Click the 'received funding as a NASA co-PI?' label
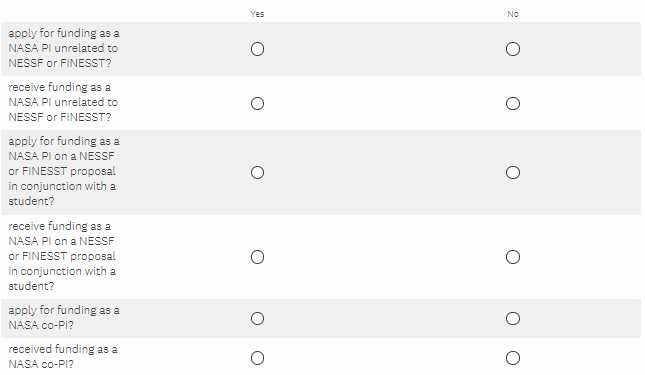 pyautogui.click(x=63, y=356)
